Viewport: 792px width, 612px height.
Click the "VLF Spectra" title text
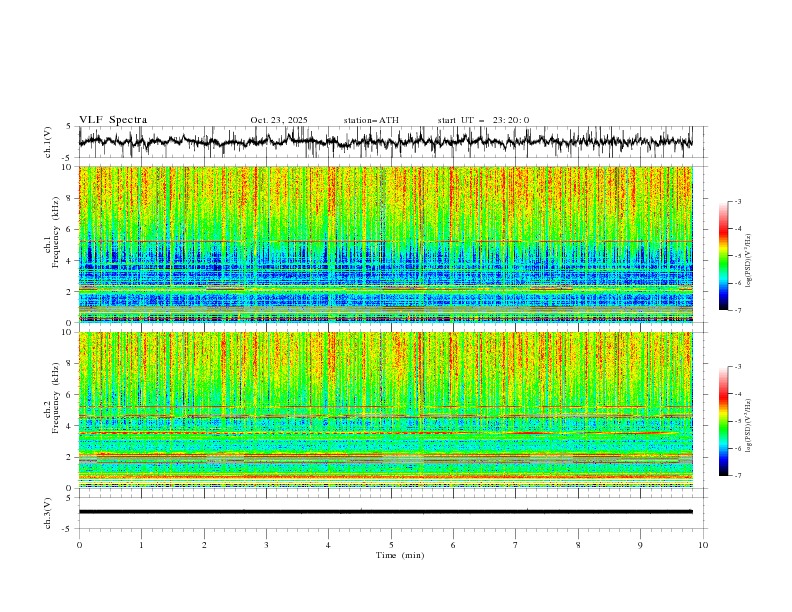point(113,120)
